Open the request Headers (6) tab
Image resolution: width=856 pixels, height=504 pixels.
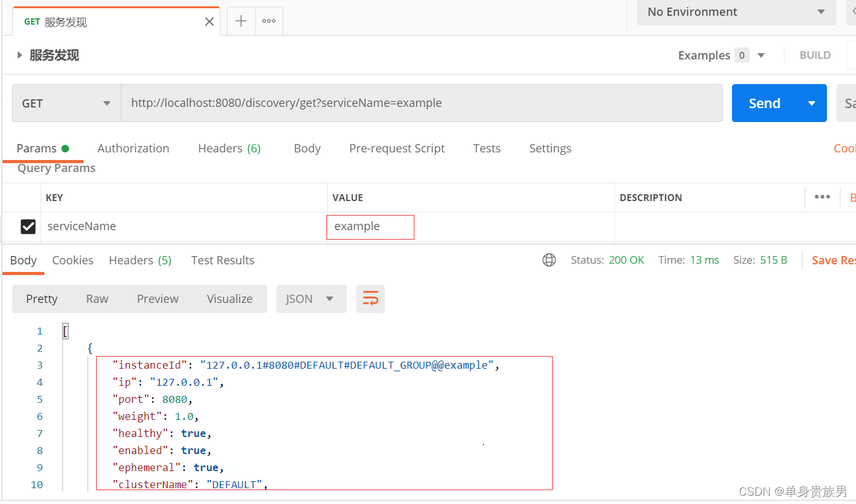230,149
